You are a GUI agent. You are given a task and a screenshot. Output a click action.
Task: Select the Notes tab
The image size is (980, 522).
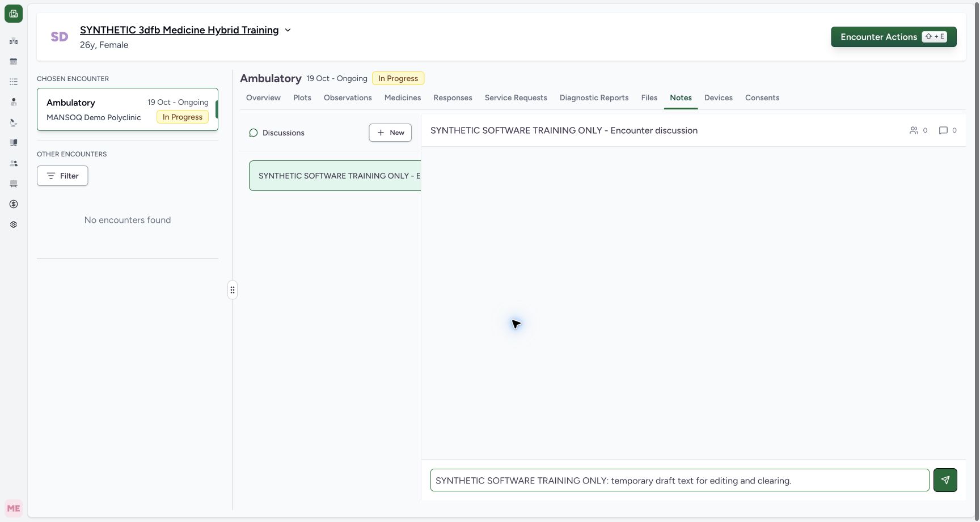pyautogui.click(x=681, y=97)
